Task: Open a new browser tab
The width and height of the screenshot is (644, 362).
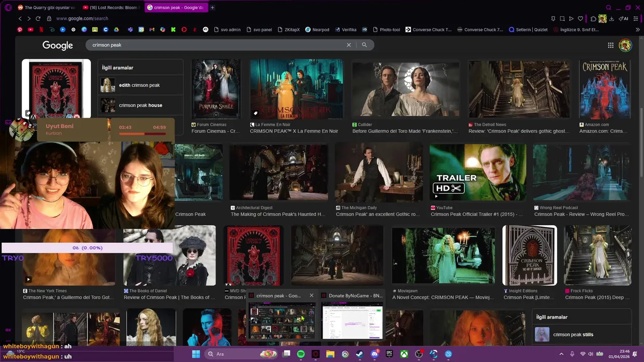Action: pyautogui.click(x=212, y=8)
